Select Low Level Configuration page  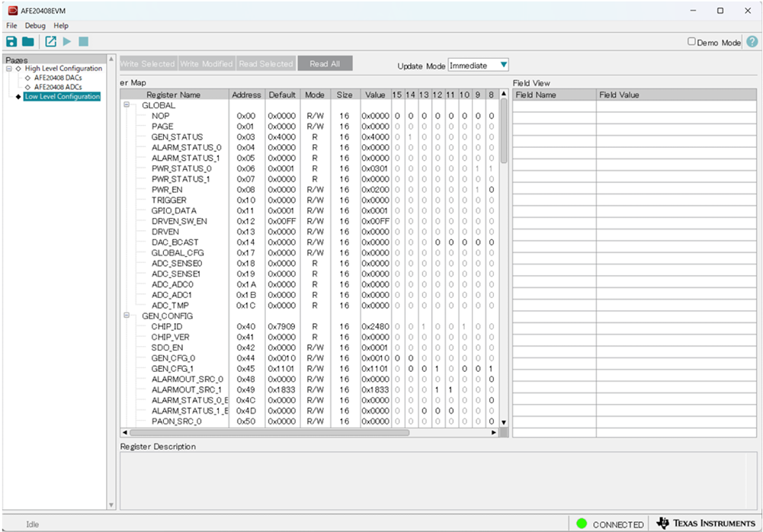(x=63, y=96)
